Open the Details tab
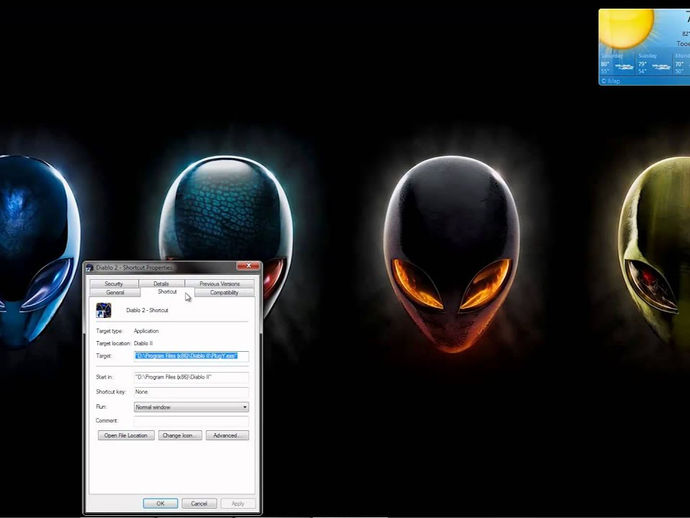Viewport: 690px width, 518px height. click(x=161, y=284)
